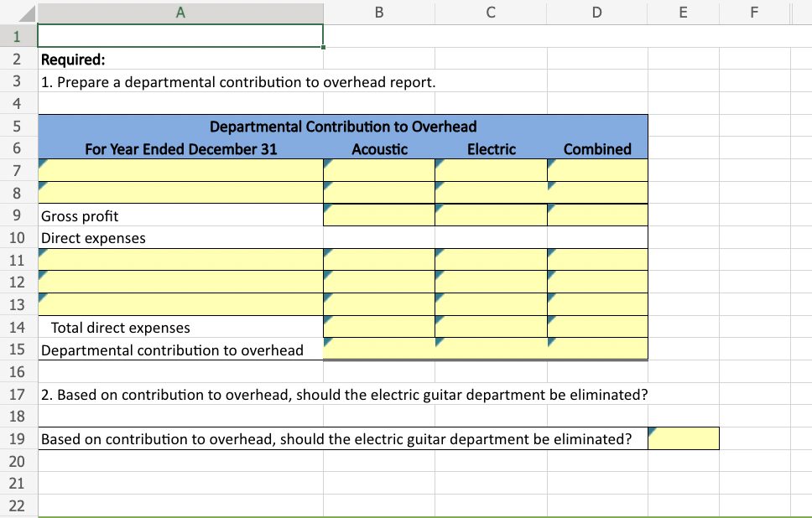Click Combined Departmental contribution to overhead cell

click(597, 349)
